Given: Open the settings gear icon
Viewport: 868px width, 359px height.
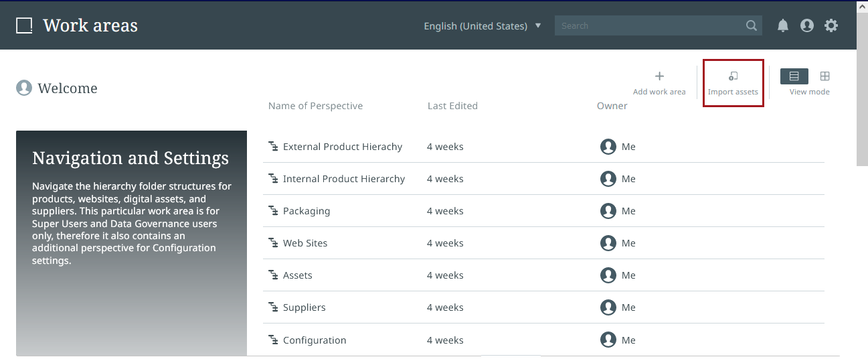Looking at the screenshot, I should (831, 25).
